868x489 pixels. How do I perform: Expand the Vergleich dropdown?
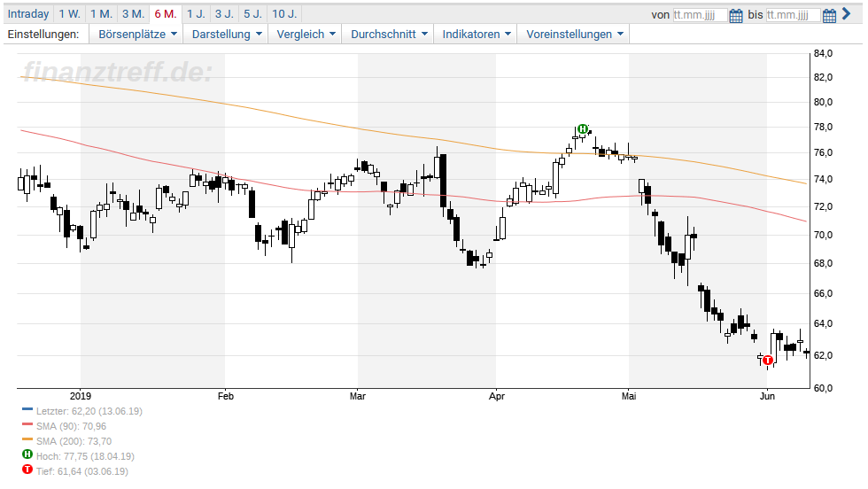point(306,35)
